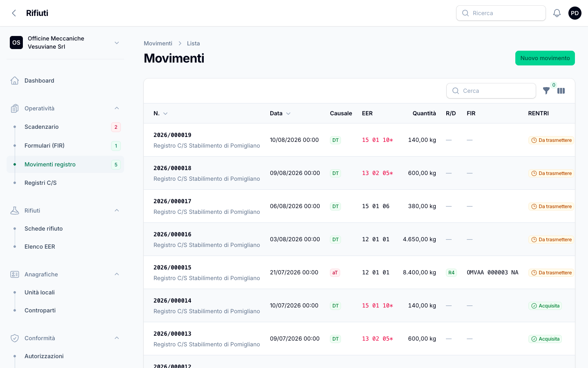Screen dimensions: 588x368
Task: Click aT causale badge on row 2026/000015
Action: click(x=335, y=273)
